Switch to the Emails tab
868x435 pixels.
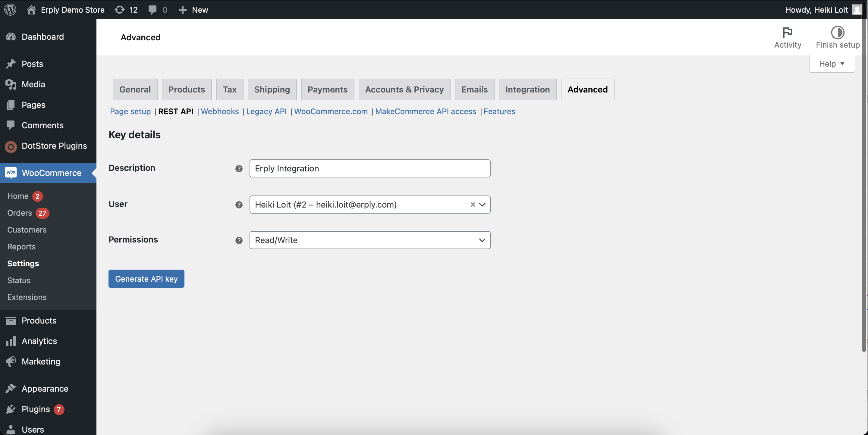point(474,89)
